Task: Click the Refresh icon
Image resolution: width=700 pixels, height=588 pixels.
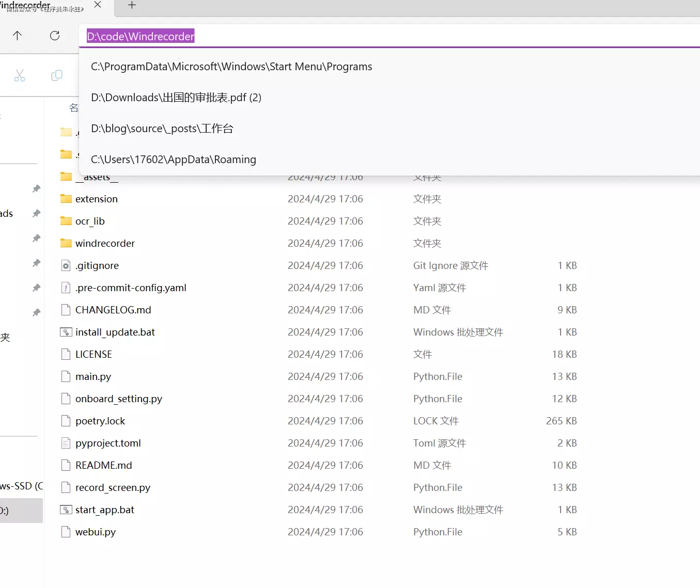Action: [55, 36]
